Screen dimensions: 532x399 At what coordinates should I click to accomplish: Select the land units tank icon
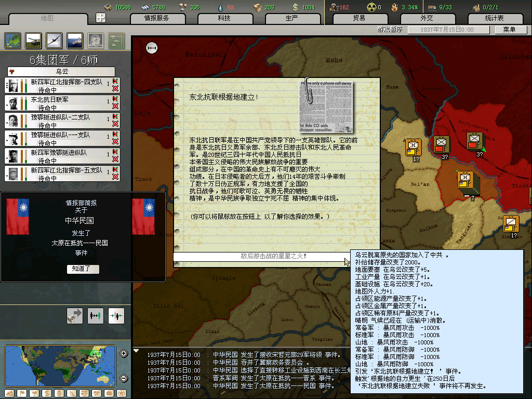click(33, 41)
